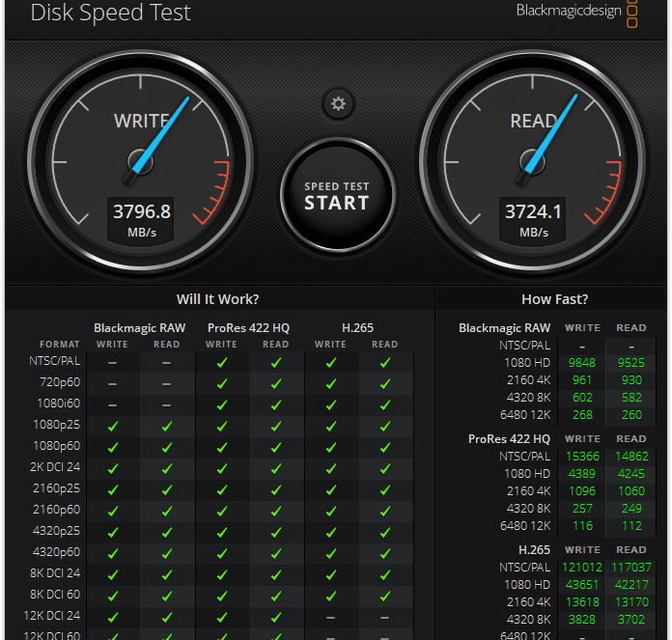Click Blackmagic RAW write checkmark for 8K DCI 60
The height and width of the screenshot is (640, 672).
113,596
